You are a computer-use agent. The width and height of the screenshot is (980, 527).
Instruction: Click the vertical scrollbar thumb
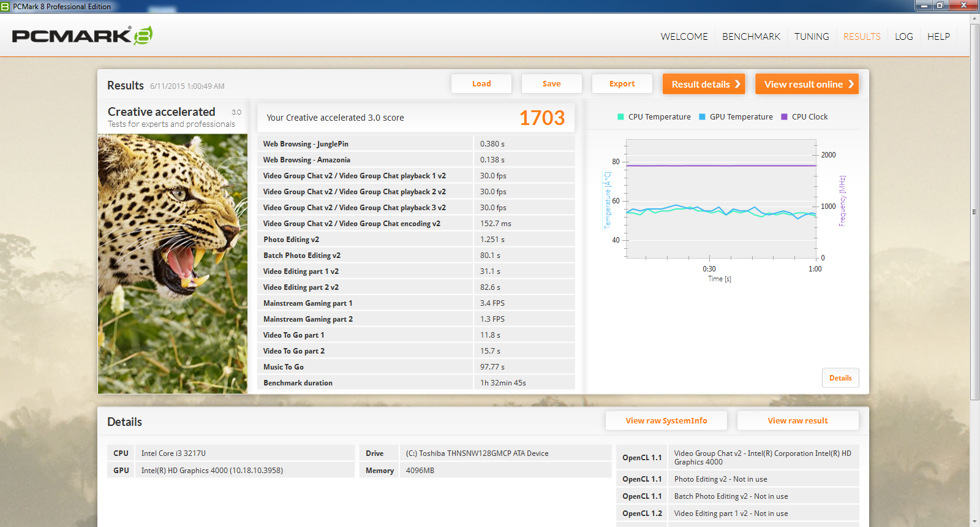[x=974, y=212]
